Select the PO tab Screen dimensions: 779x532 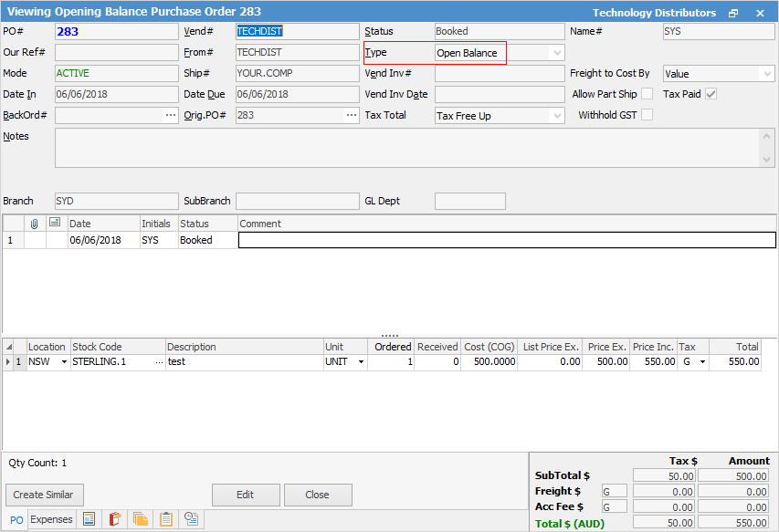(x=16, y=518)
